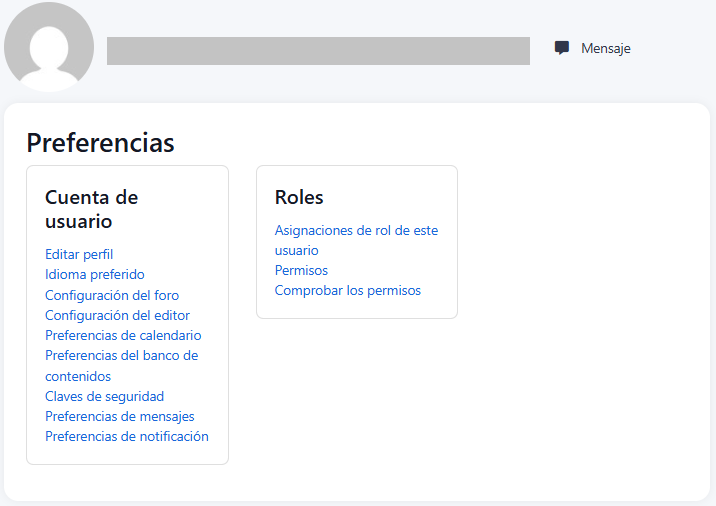Click the Preferencias page heading
Viewport: 716px width, 506px height.
(100, 143)
